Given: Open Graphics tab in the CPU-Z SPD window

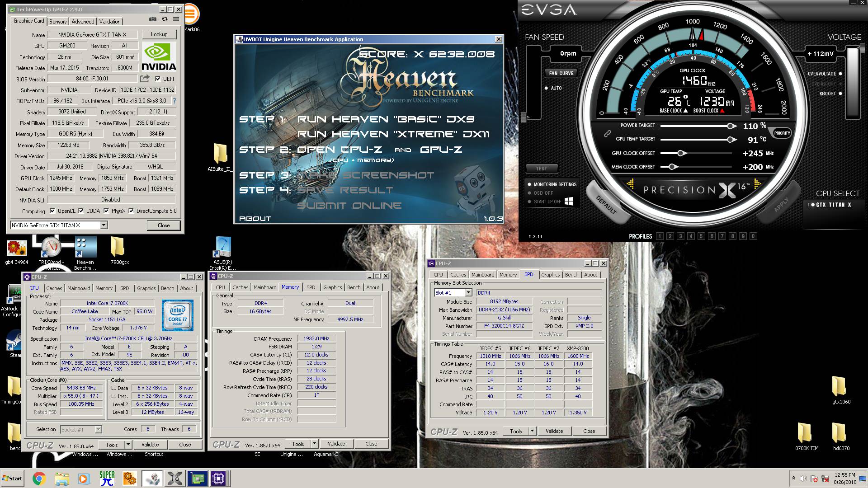Looking at the screenshot, I should point(550,275).
